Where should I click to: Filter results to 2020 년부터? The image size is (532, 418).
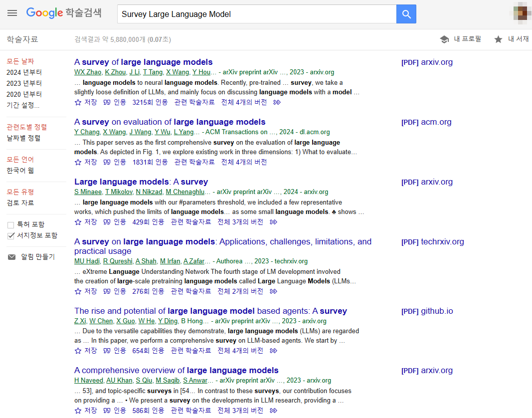(24, 94)
